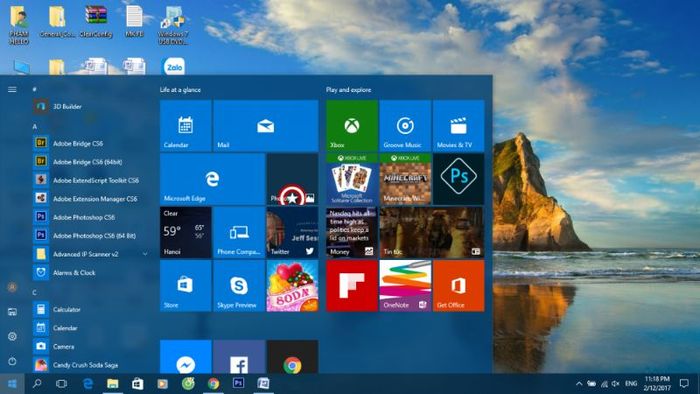Open the Facebook tile
The image size is (700, 394).
[239, 357]
